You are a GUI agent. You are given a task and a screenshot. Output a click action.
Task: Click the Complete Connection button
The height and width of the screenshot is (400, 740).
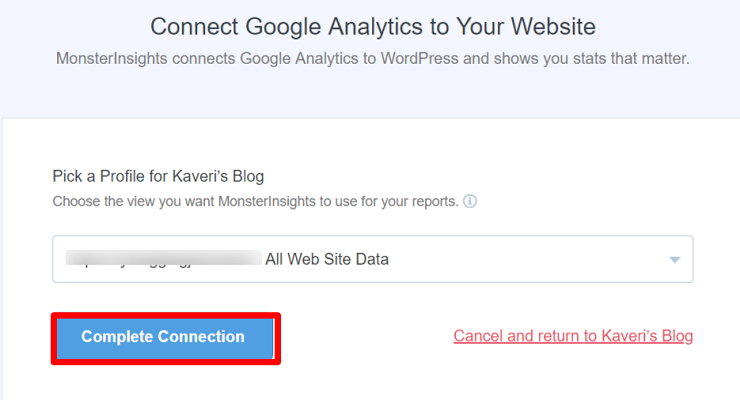(165, 338)
